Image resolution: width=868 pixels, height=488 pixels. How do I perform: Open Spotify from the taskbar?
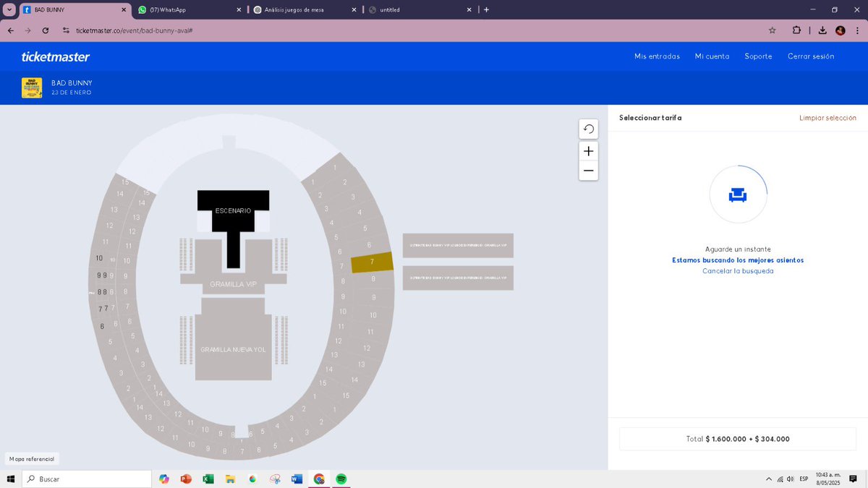pyautogui.click(x=341, y=479)
